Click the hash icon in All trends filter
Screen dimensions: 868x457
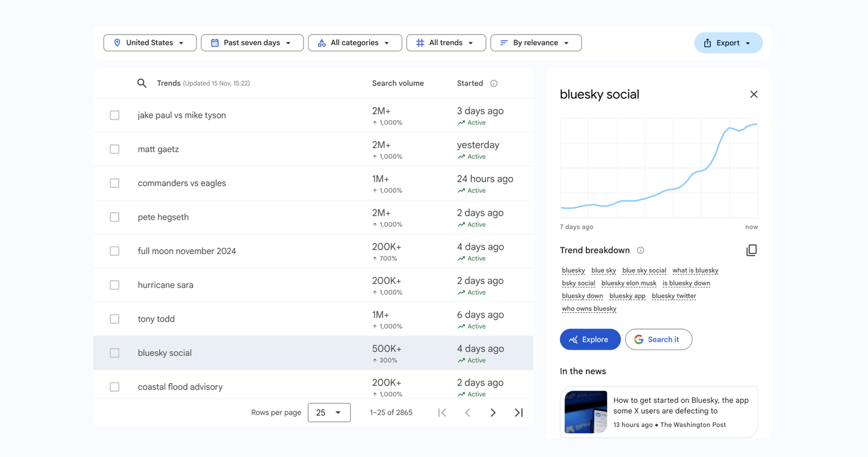tap(420, 43)
